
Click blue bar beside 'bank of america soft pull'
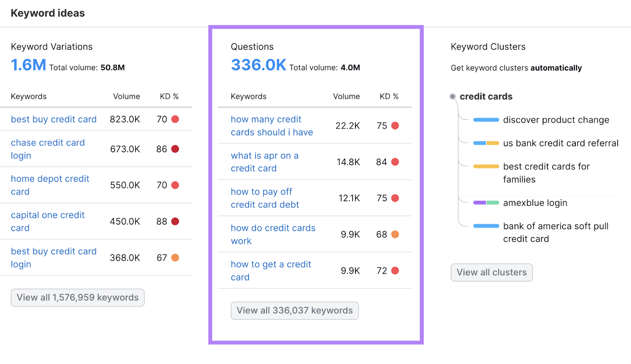tap(486, 226)
